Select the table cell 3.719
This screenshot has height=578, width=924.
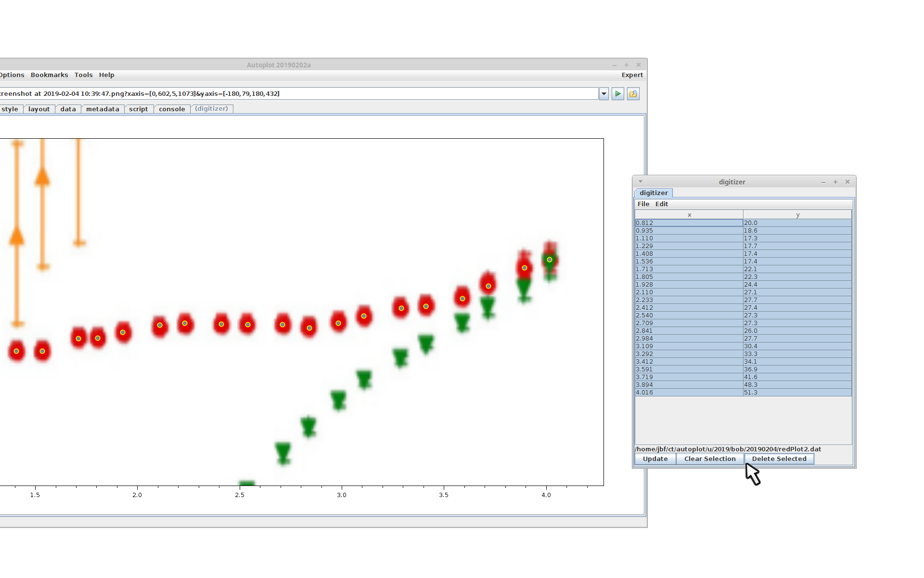(x=689, y=377)
